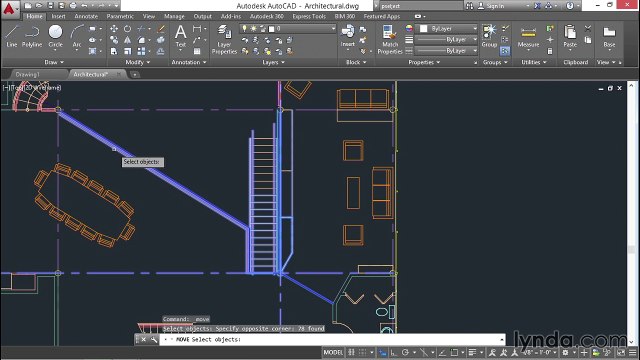Expand the Annotation panel
Screen dimensions: 640x360
(189, 62)
